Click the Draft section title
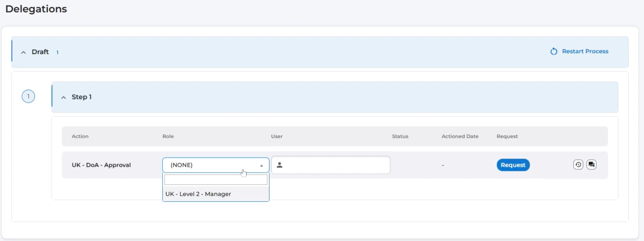Screen dimensions: 644x241 40,52
